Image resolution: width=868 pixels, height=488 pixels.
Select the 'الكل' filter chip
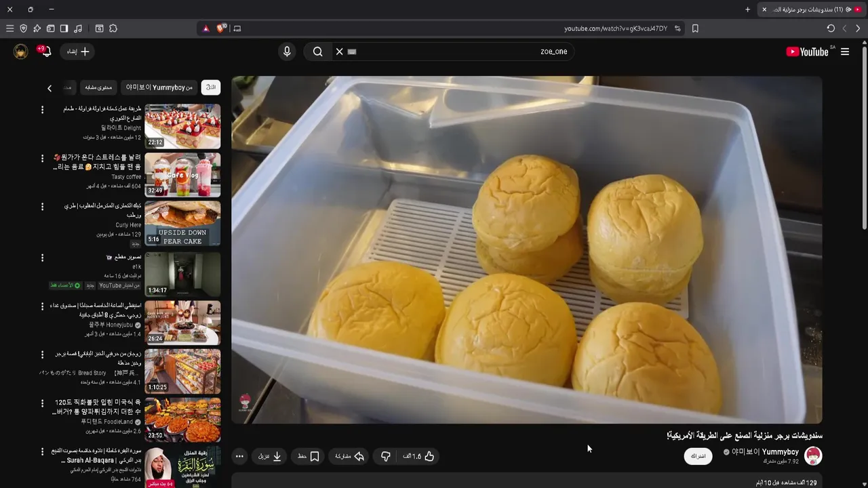coord(211,87)
